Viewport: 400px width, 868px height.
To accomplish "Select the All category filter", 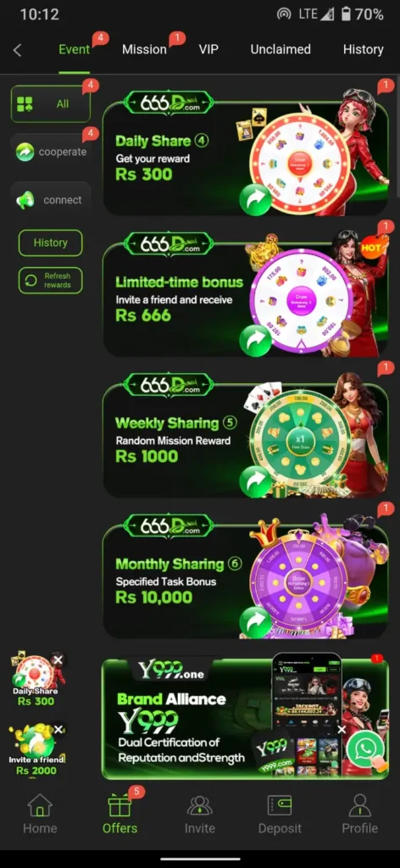I will (50, 103).
